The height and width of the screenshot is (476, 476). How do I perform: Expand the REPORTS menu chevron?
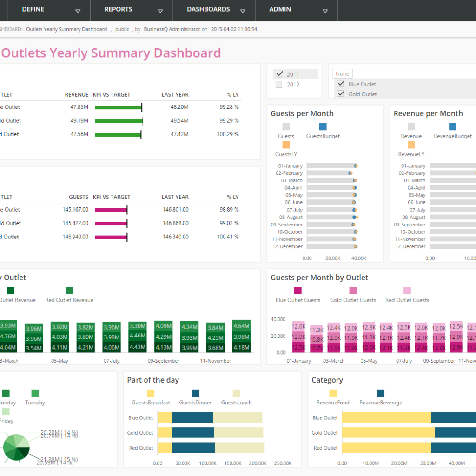pos(160,10)
